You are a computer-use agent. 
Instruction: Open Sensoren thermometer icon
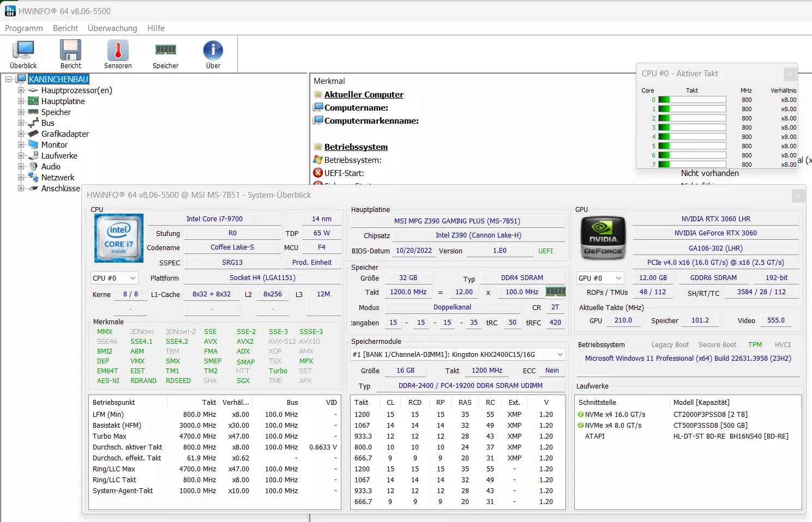point(118,50)
